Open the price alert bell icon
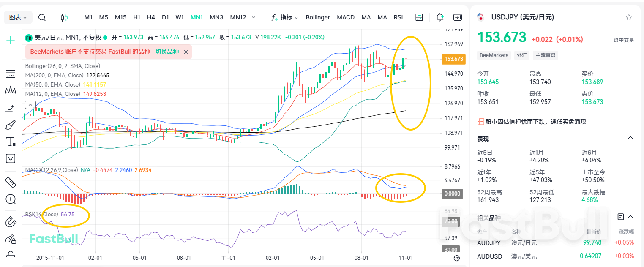The width and height of the screenshot is (644, 267). point(440,17)
